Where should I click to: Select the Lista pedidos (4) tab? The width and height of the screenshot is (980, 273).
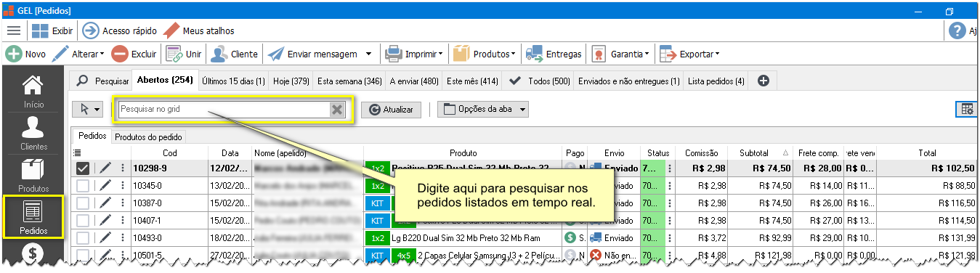coord(716,81)
